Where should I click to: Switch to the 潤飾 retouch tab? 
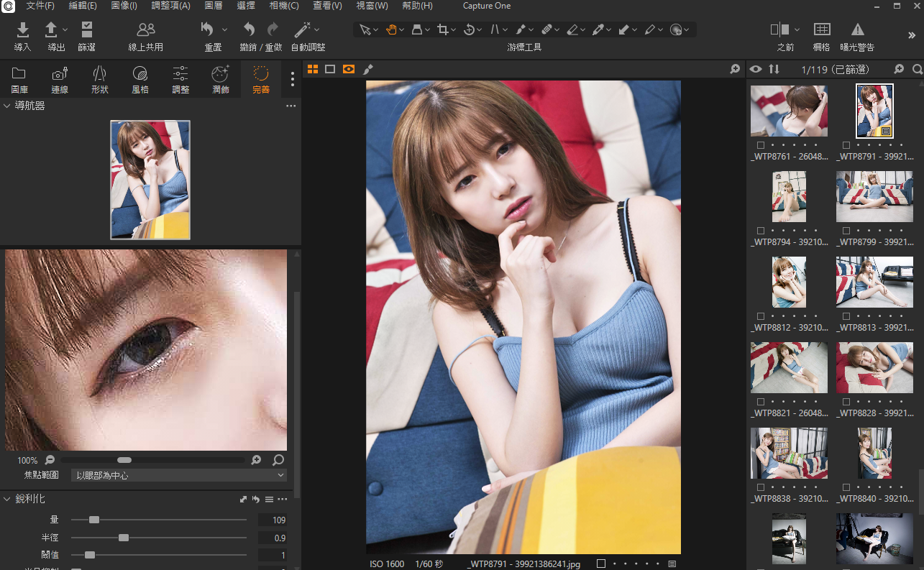pos(221,79)
